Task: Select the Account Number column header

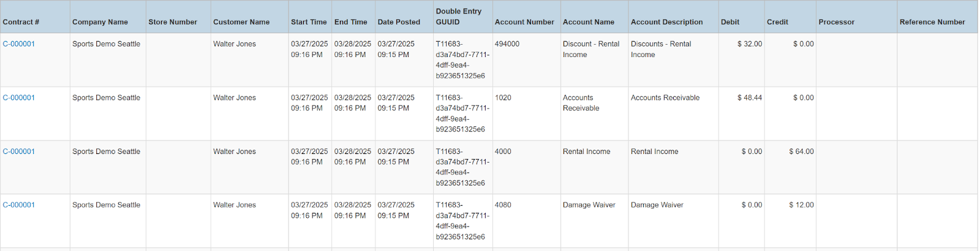Action: coord(524,22)
